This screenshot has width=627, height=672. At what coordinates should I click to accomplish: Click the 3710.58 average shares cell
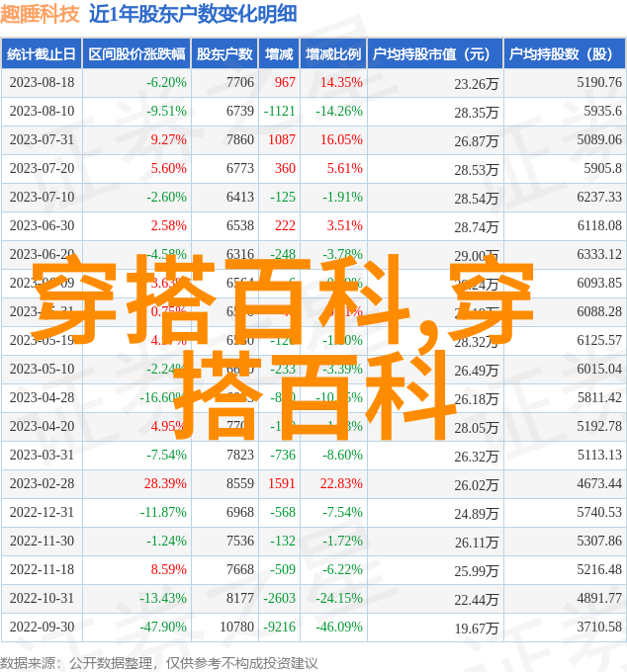[x=599, y=628]
